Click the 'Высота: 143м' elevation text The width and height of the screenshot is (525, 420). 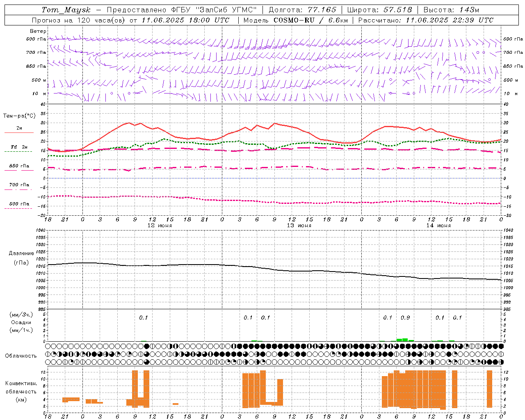[451, 9]
